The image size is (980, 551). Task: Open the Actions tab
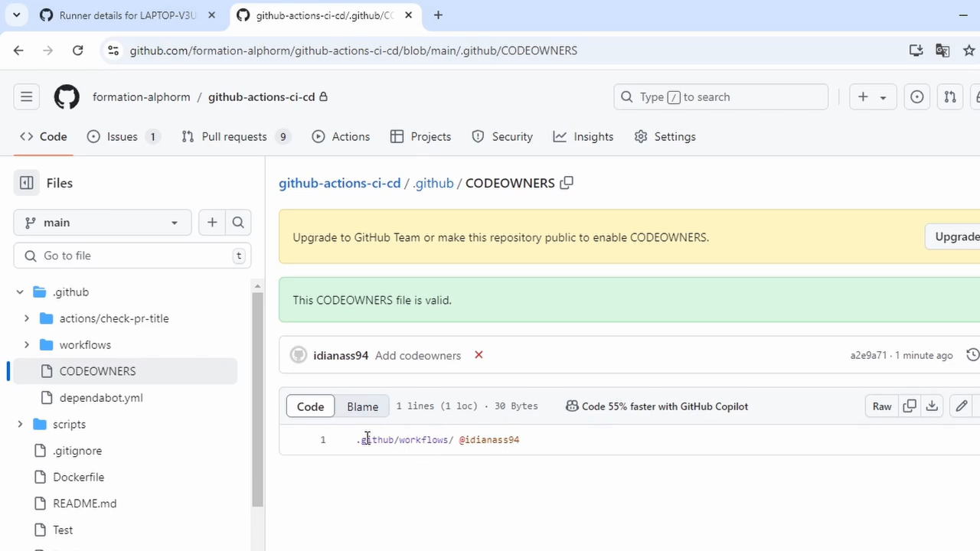(341, 136)
